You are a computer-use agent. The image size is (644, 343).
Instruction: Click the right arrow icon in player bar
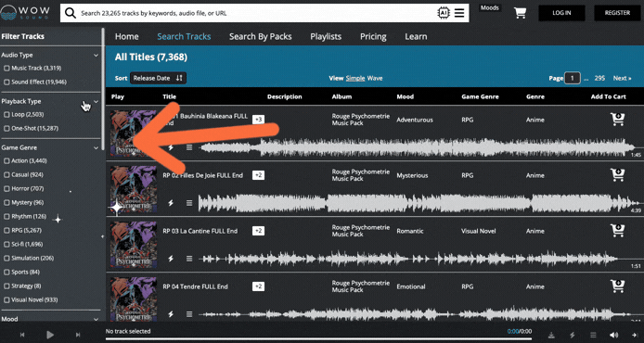point(634,336)
